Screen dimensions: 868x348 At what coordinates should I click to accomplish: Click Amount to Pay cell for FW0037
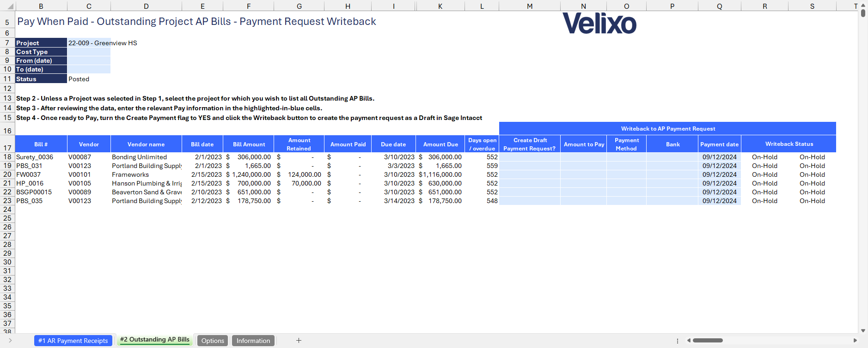[584, 174]
